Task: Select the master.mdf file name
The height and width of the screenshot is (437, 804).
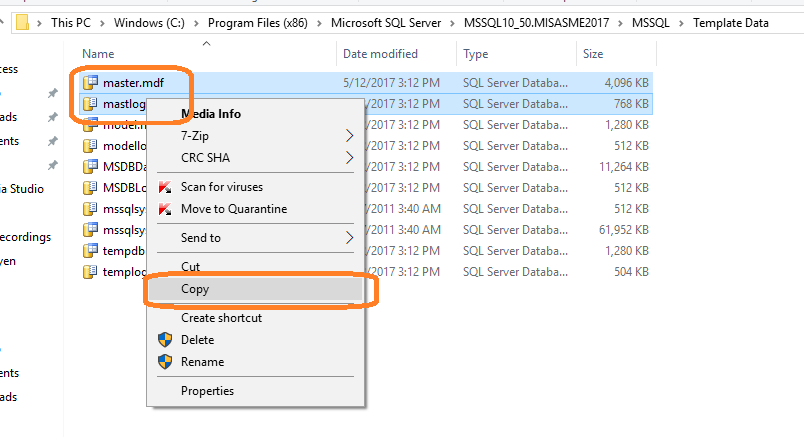Action: click(x=133, y=83)
